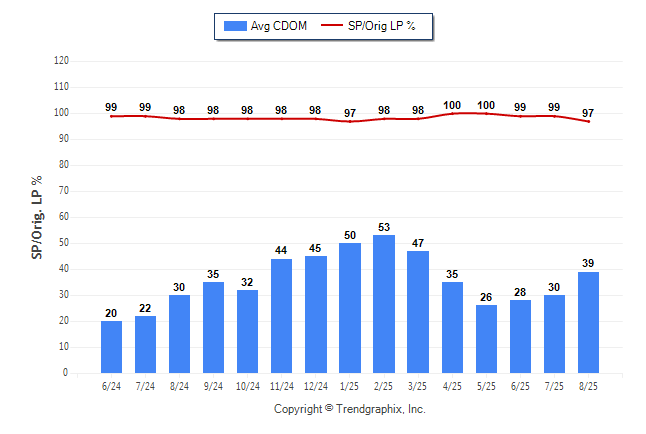Click the x-axis label 6/24

point(111,387)
